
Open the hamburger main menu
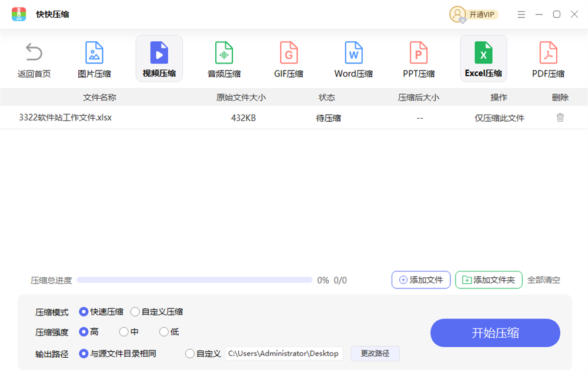click(521, 15)
